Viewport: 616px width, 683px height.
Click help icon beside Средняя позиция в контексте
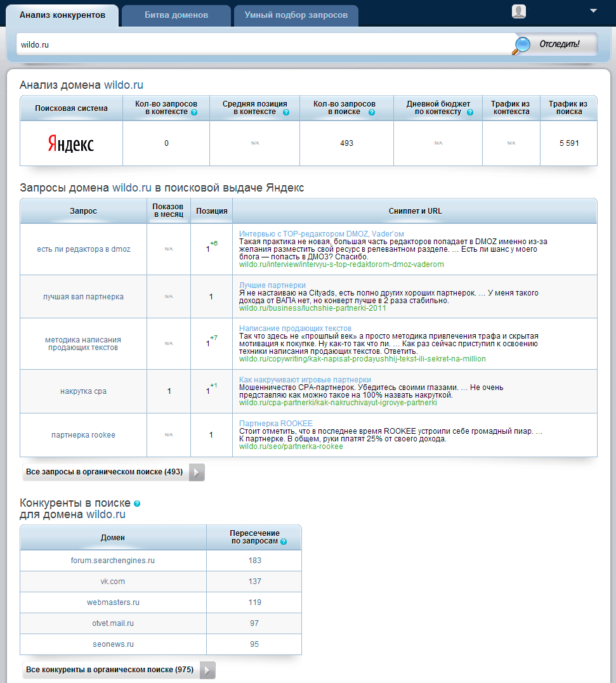(x=285, y=112)
